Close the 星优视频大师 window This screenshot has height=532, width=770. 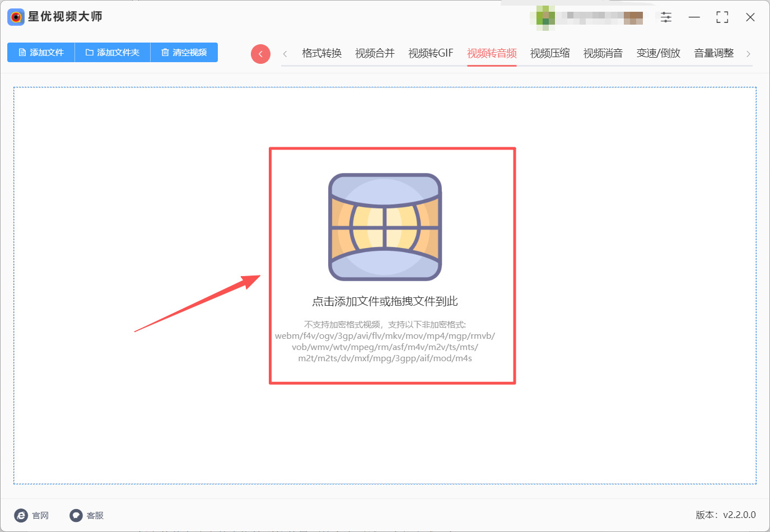point(750,17)
